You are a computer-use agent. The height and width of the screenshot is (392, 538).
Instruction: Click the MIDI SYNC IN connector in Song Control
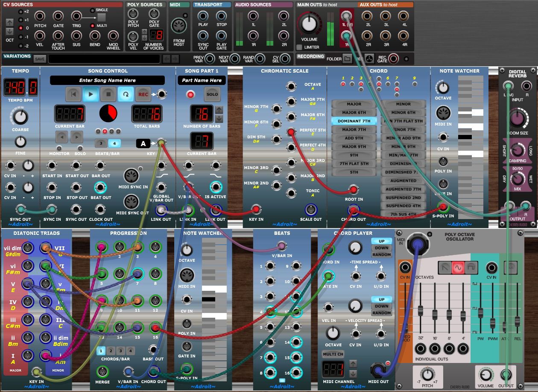131,176
